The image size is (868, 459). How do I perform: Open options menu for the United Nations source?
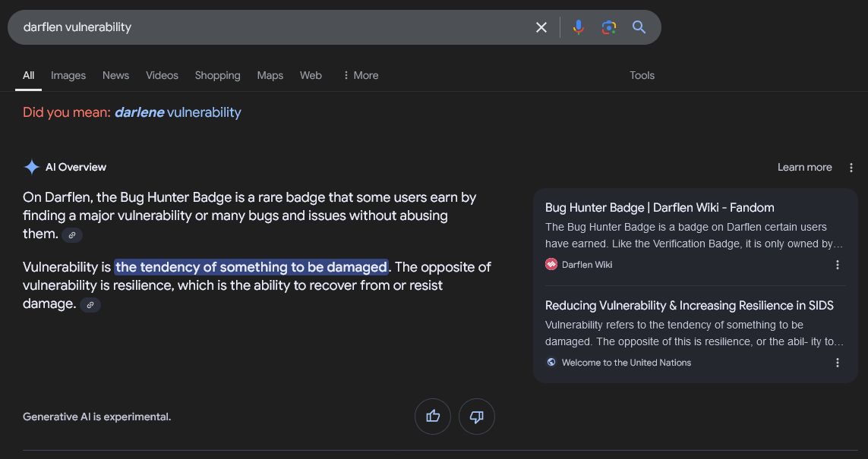[837, 363]
